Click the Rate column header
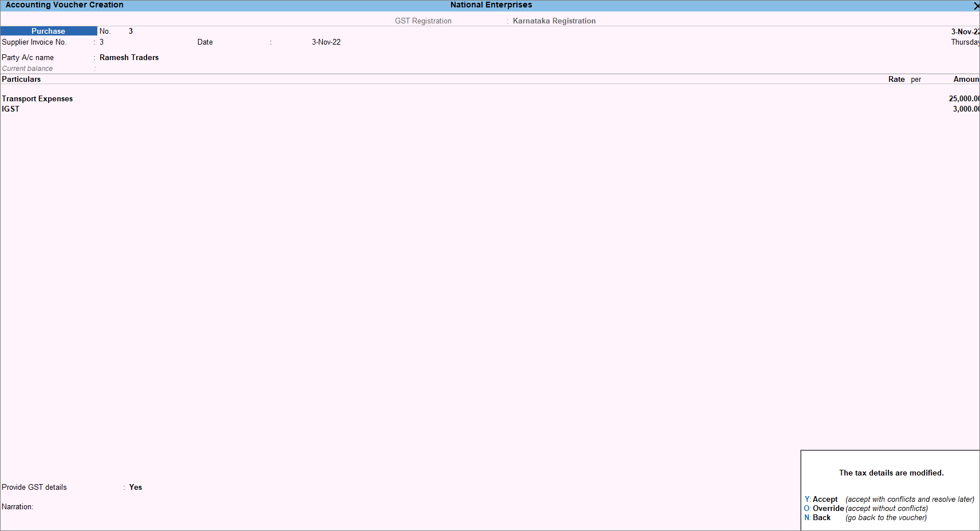 point(896,79)
